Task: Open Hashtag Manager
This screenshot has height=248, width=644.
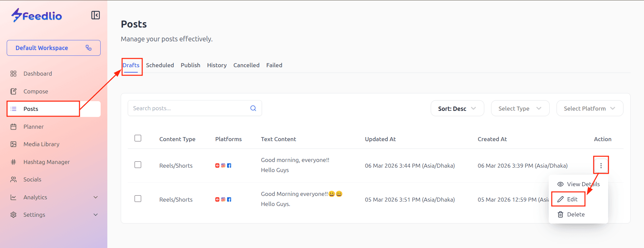Action: click(46, 162)
